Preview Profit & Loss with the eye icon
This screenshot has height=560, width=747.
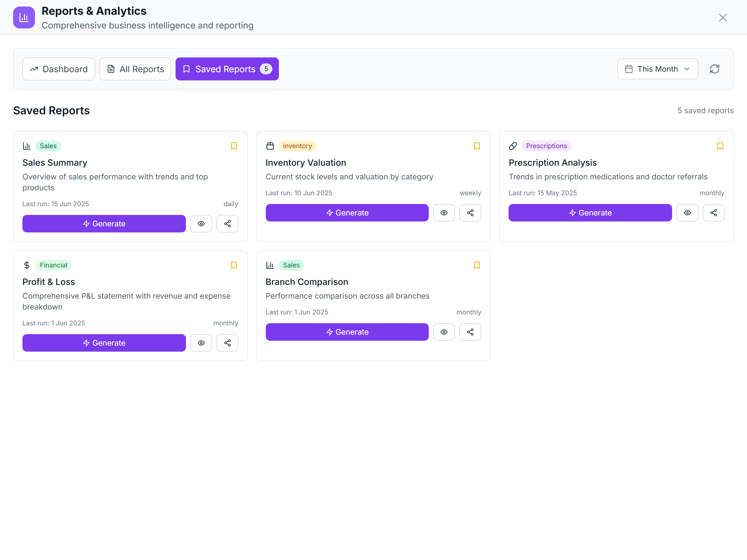(x=201, y=343)
